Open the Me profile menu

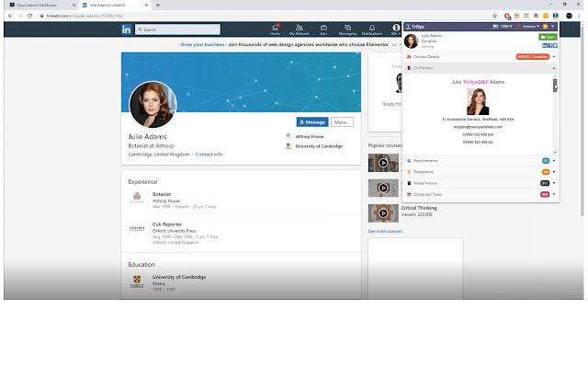tap(396, 29)
